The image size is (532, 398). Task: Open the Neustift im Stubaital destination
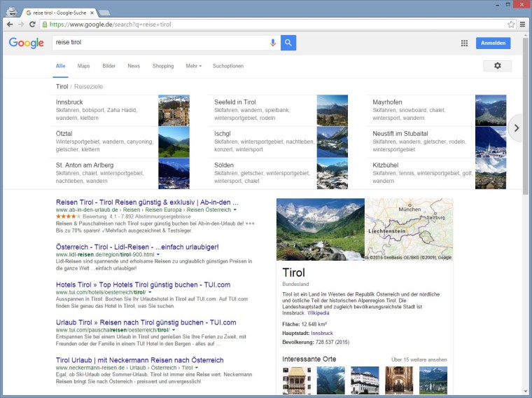[x=437, y=142]
